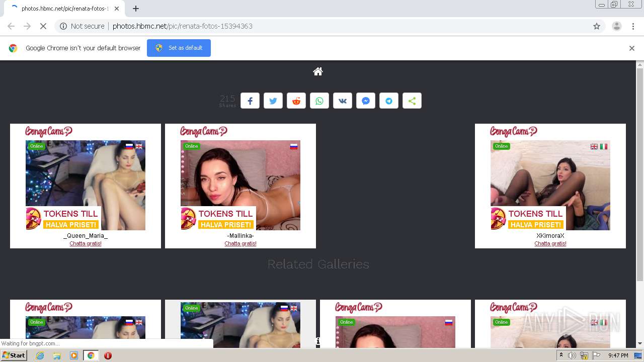Image resolution: width=644 pixels, height=362 pixels.
Task: Click the scrollbar up arrow
Action: coord(640,64)
